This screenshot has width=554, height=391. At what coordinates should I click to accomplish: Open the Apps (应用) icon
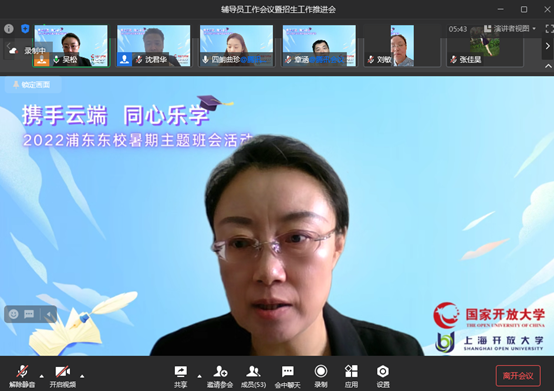click(351, 377)
